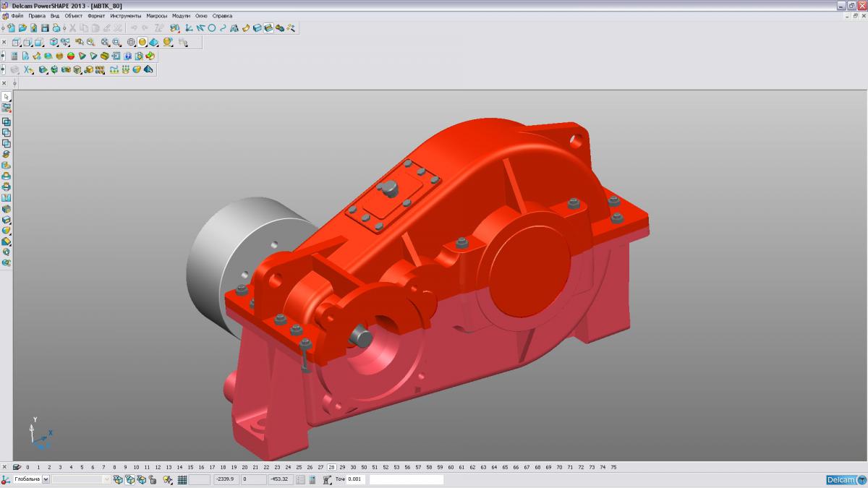The image size is (868, 488).
Task: Open the Модули menu
Action: pos(182,15)
